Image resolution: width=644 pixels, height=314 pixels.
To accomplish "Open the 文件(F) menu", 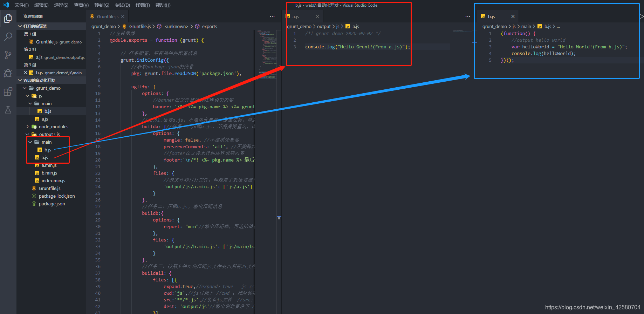I will [x=22, y=5].
